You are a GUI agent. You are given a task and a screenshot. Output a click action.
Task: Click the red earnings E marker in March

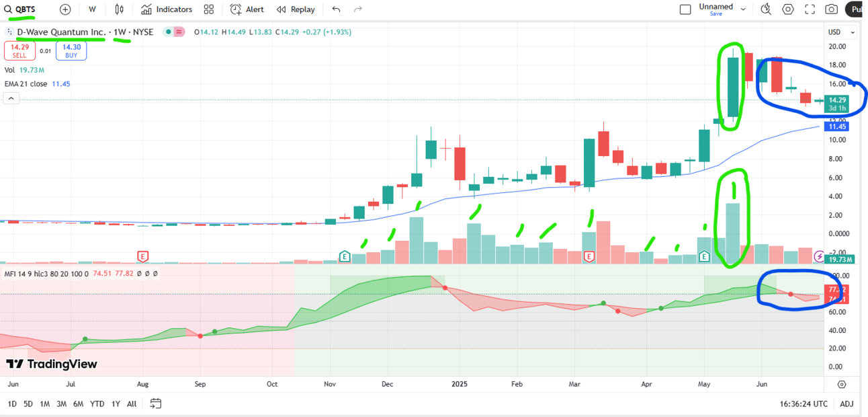click(x=589, y=256)
